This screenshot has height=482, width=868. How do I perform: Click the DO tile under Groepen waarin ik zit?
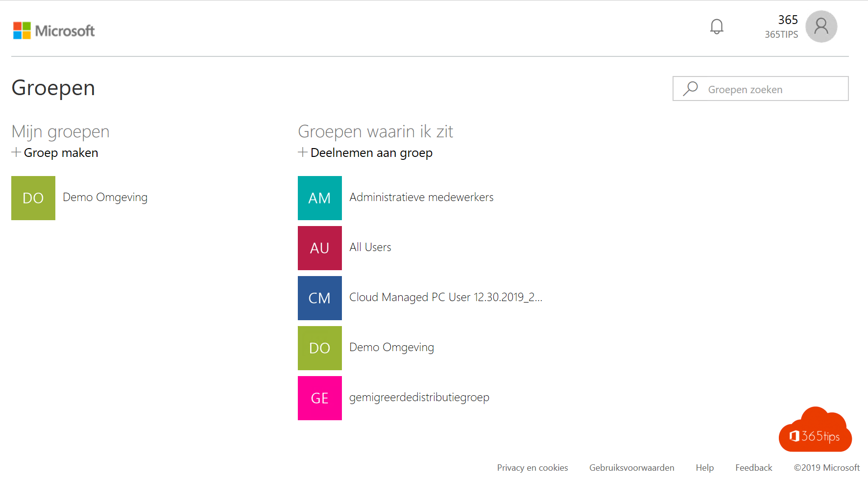point(320,348)
